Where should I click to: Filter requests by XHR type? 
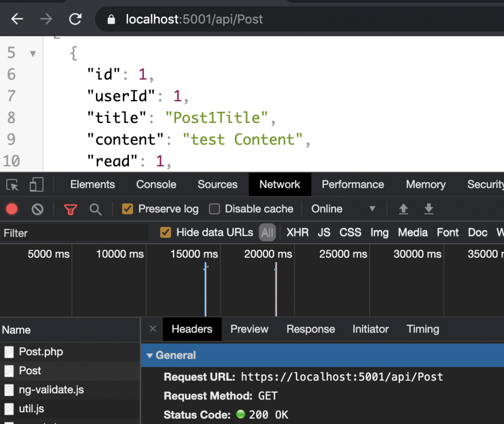coord(297,233)
